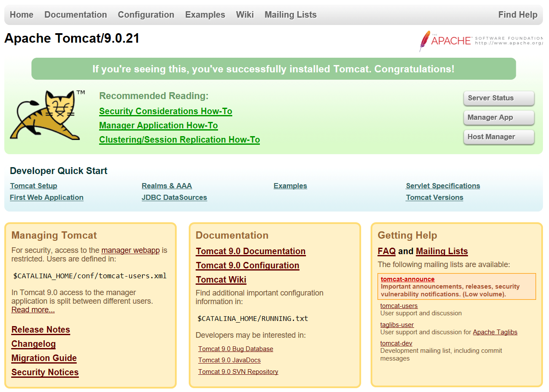Click the Apache Software Foundation feather logo
Image resolution: width=549 pixels, height=392 pixels.
tap(481, 41)
